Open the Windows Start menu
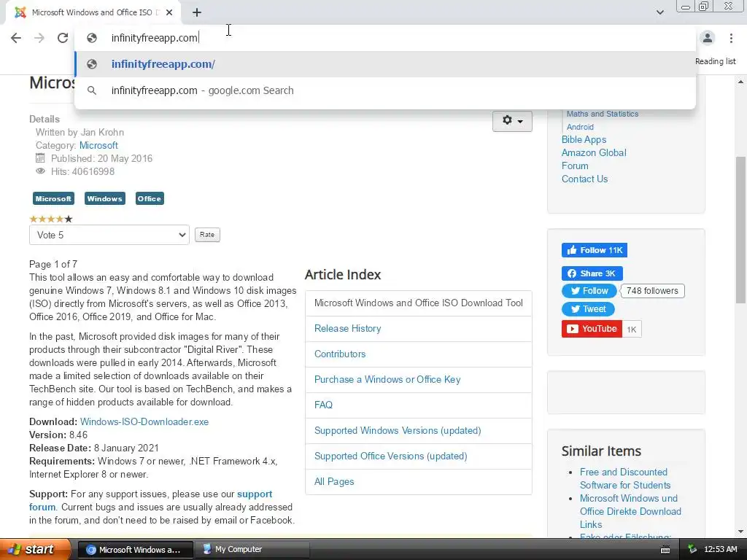Viewport: 747px width, 560px height. (36, 550)
